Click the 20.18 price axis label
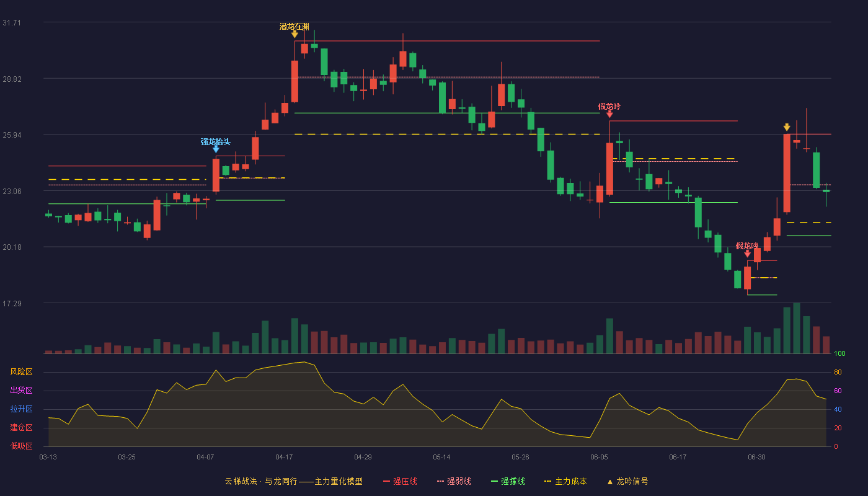This screenshot has height=496, width=868. (12, 247)
